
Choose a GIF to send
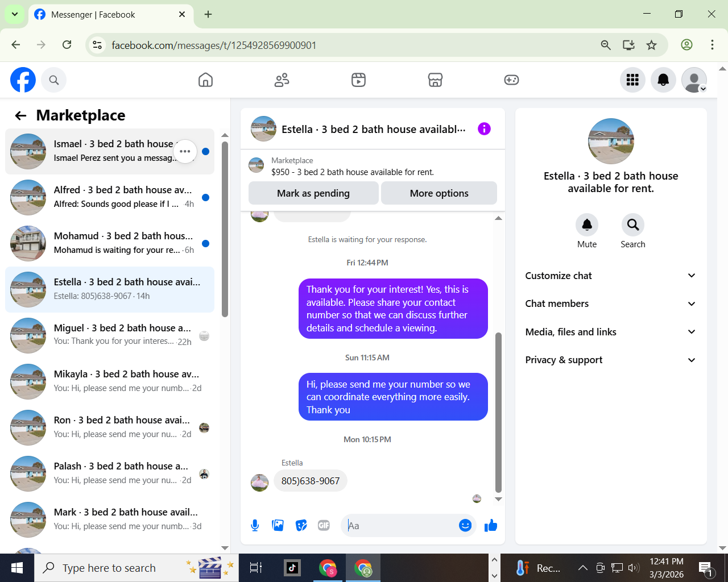pos(324,526)
